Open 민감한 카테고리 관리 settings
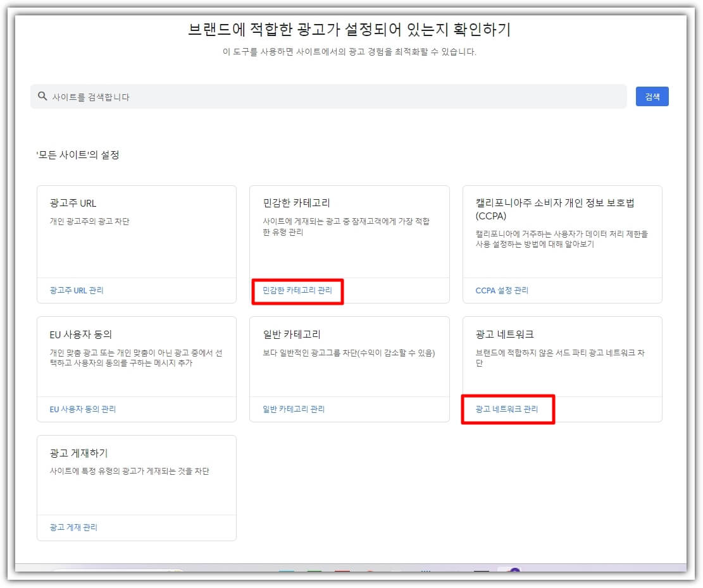703x588 pixels. coord(297,290)
